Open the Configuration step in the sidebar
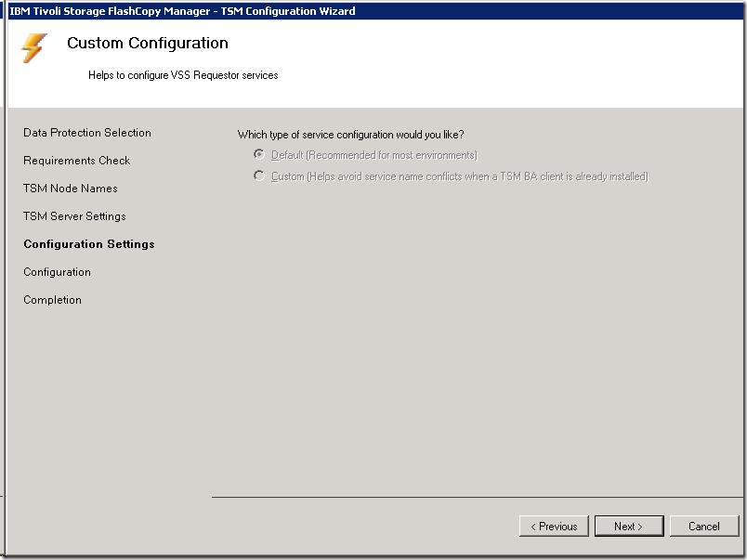 tap(57, 272)
